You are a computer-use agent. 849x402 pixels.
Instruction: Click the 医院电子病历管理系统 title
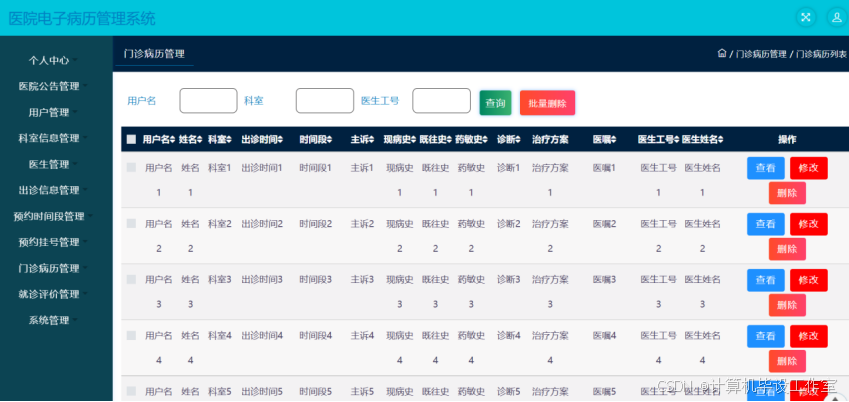point(82,18)
